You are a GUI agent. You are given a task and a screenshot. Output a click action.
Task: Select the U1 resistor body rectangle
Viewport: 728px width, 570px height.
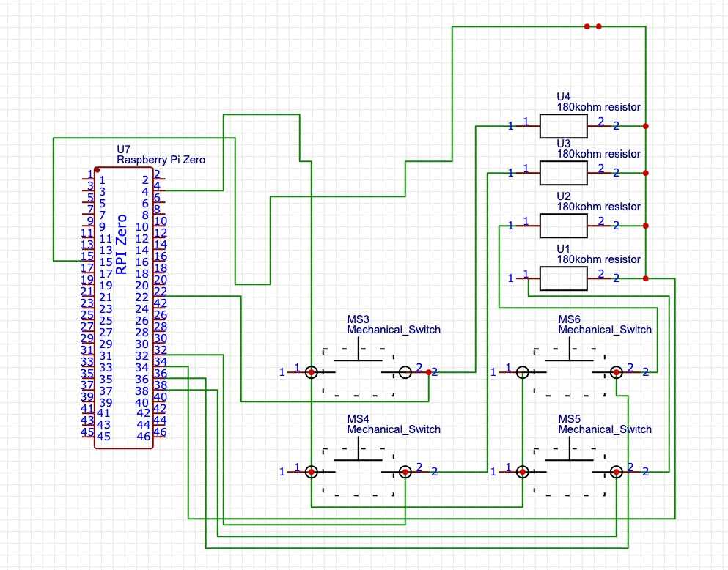click(563, 278)
